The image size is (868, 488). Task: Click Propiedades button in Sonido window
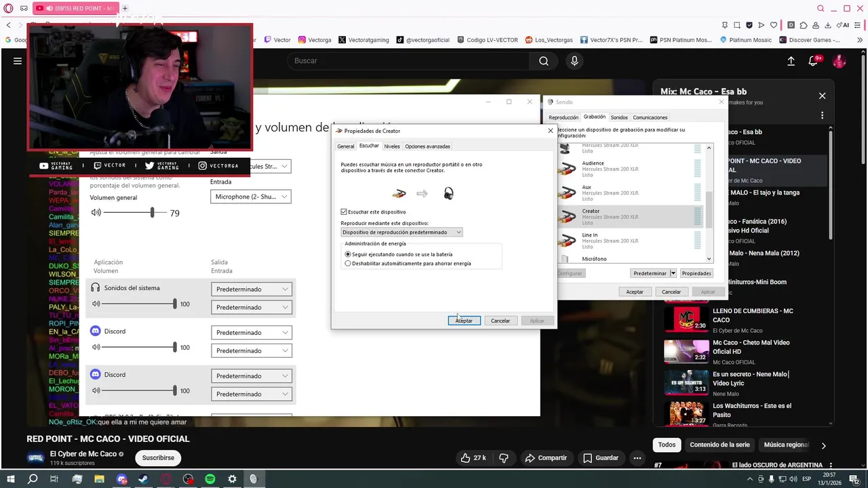click(696, 273)
